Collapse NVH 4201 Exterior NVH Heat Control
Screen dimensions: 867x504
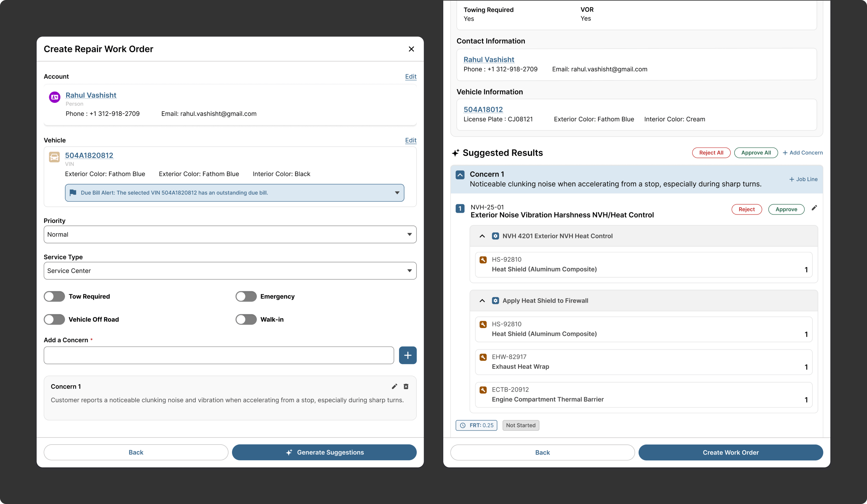482,236
